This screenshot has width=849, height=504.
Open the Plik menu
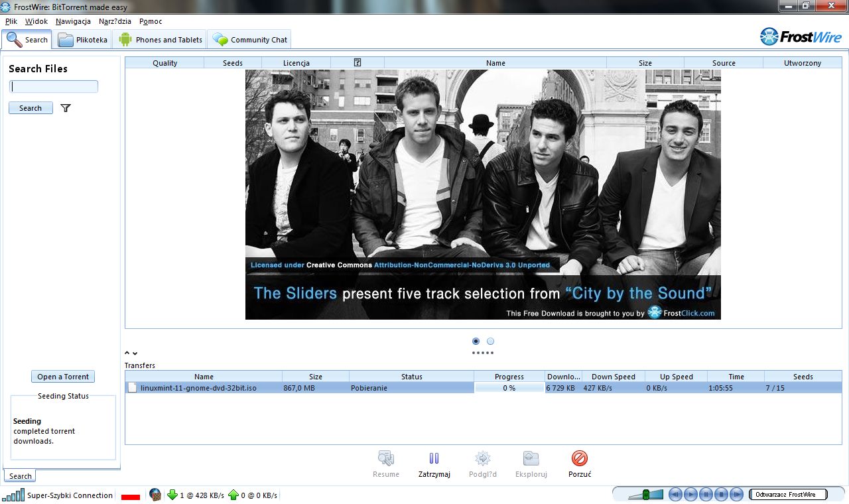11,21
